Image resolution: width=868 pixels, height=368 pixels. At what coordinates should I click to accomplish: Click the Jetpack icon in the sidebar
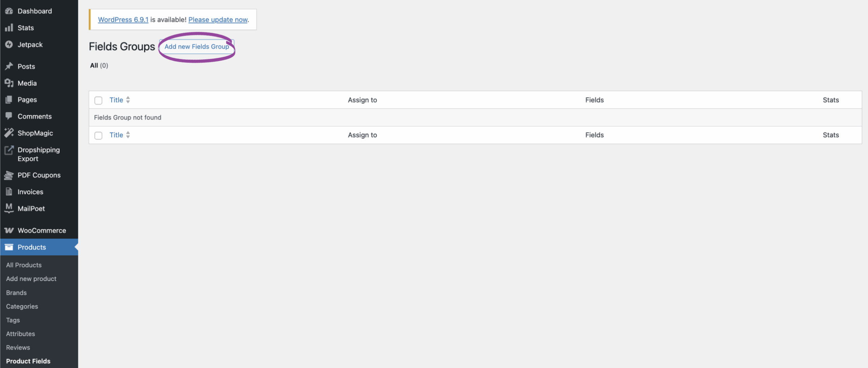9,44
